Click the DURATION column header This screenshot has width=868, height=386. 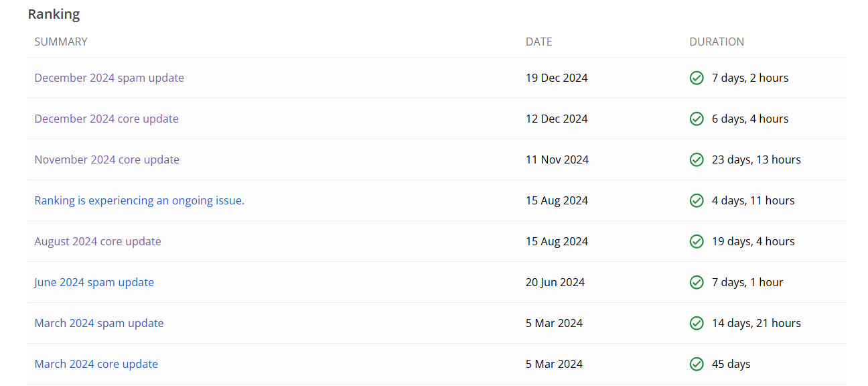717,42
